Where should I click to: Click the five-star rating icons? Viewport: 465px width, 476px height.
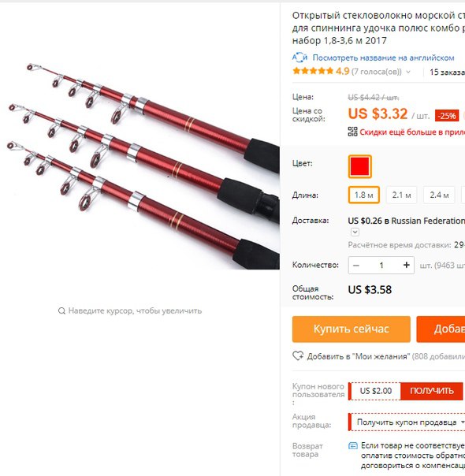[x=313, y=72]
